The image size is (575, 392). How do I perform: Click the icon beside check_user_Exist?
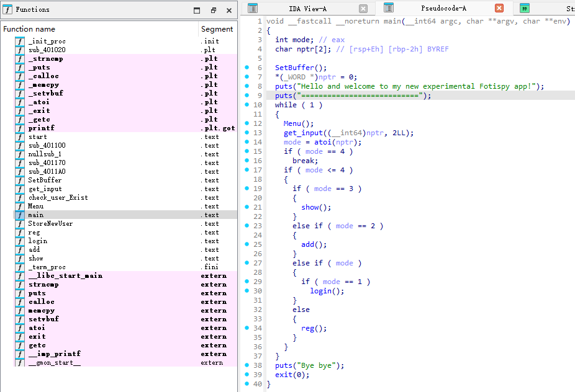coord(19,198)
